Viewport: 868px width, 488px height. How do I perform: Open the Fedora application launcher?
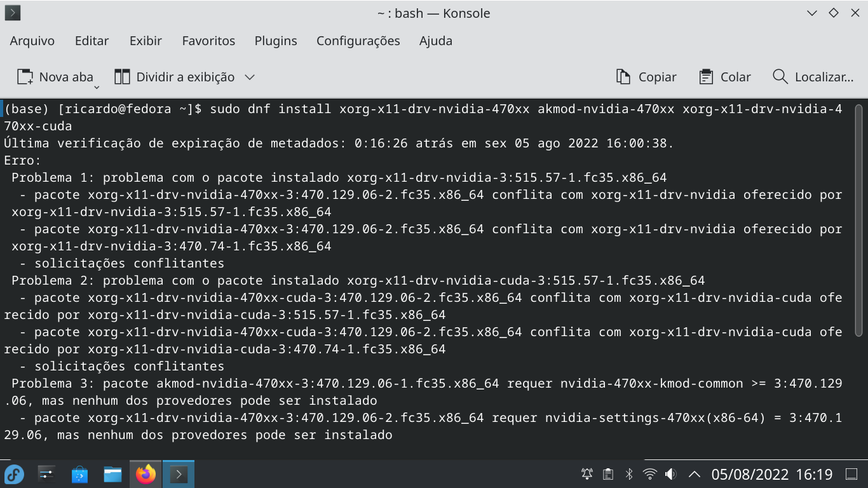(14, 474)
